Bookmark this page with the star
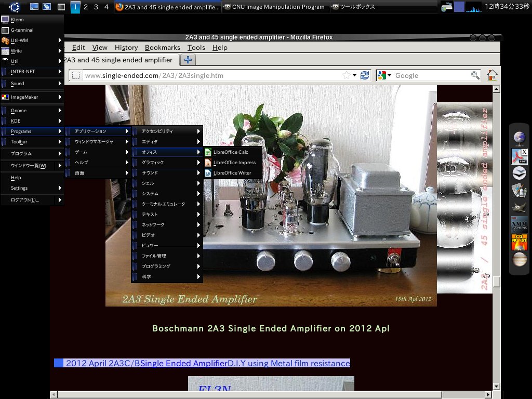The height and width of the screenshot is (399, 532). [347, 75]
